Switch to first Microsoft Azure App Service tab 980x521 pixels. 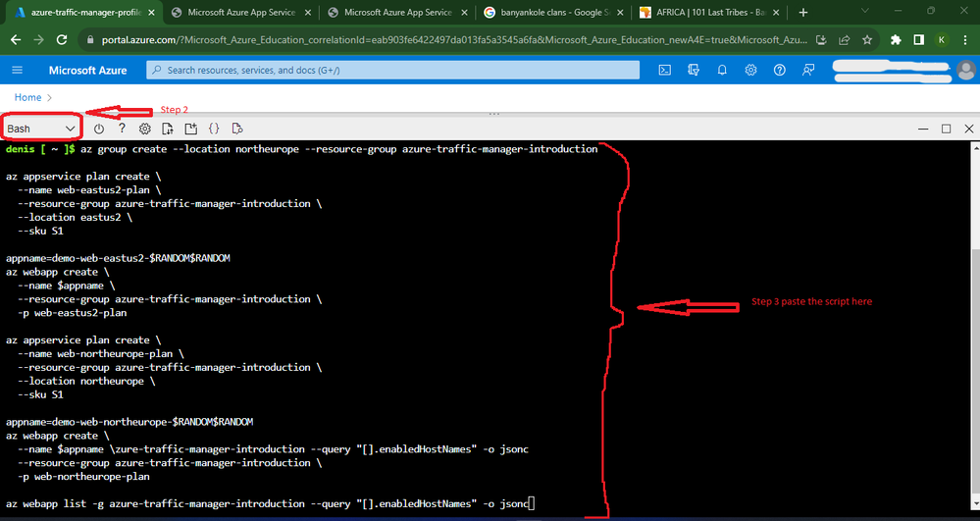[241, 13]
